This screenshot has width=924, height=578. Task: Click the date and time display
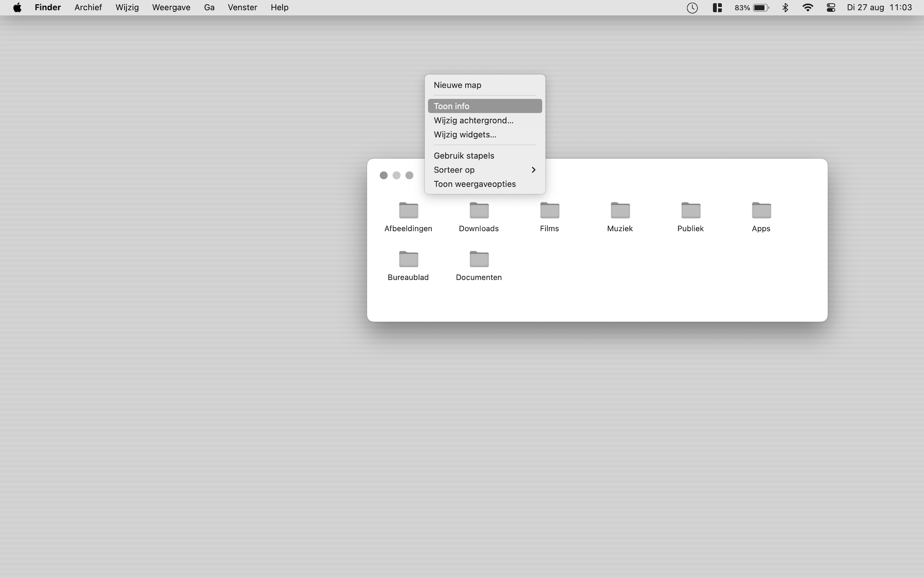point(879,8)
